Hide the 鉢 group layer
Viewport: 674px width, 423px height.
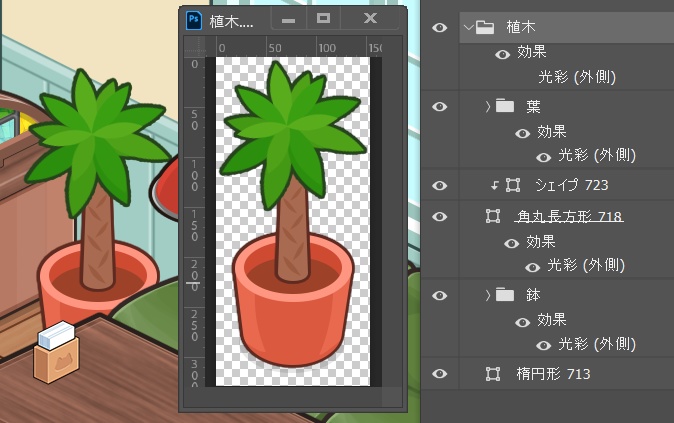tap(439, 295)
